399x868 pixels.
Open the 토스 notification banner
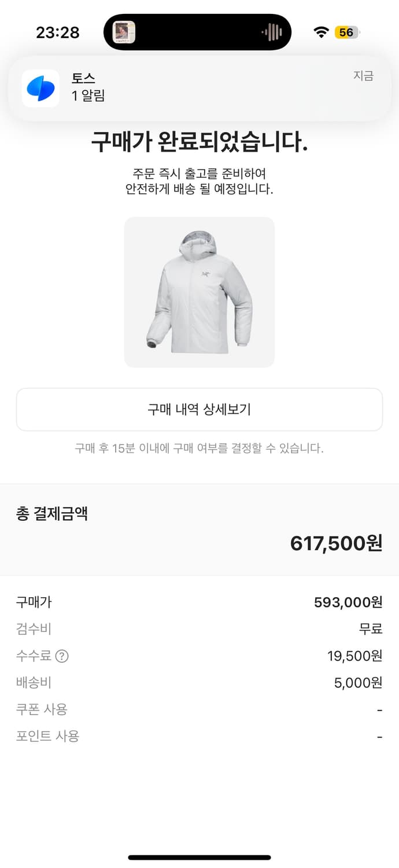click(x=199, y=88)
